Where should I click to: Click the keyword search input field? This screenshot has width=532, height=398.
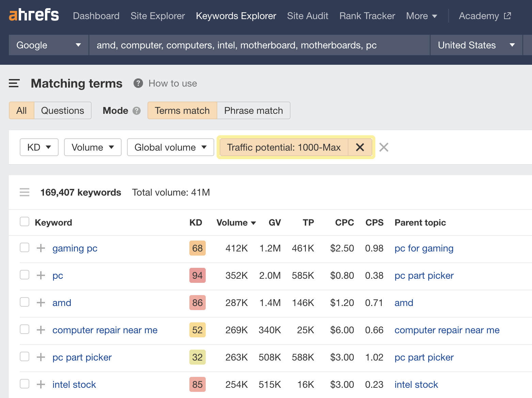pos(259,45)
